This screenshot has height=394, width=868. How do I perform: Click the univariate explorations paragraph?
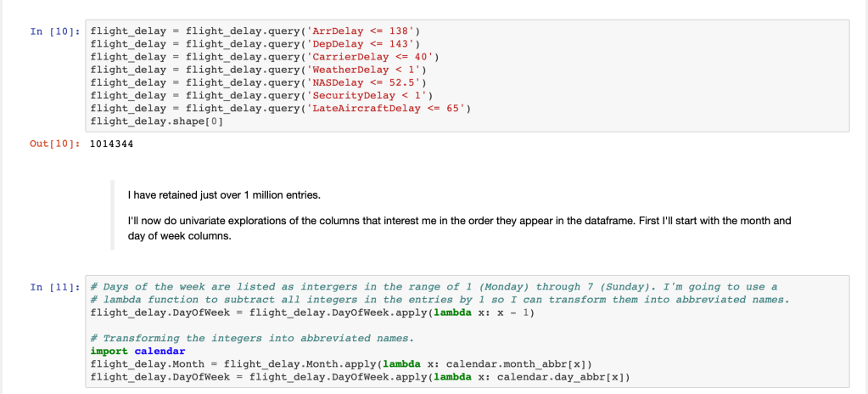click(x=458, y=227)
